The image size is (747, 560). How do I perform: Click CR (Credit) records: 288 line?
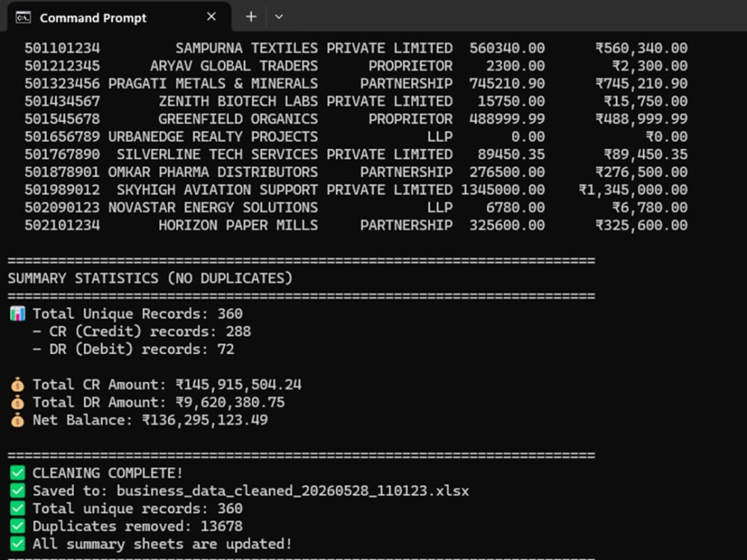point(142,332)
